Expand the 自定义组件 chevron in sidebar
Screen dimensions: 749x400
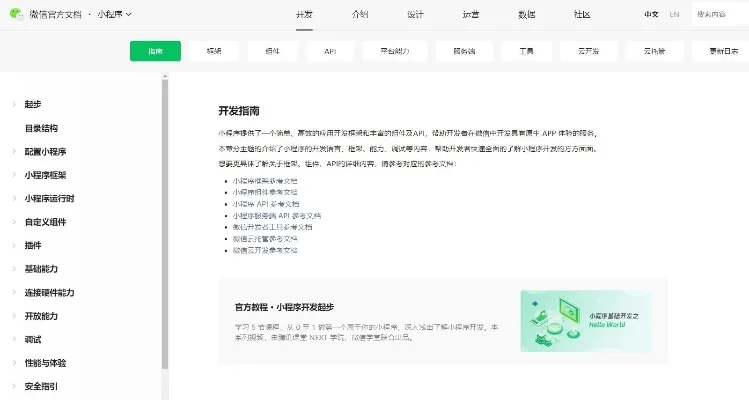14,221
